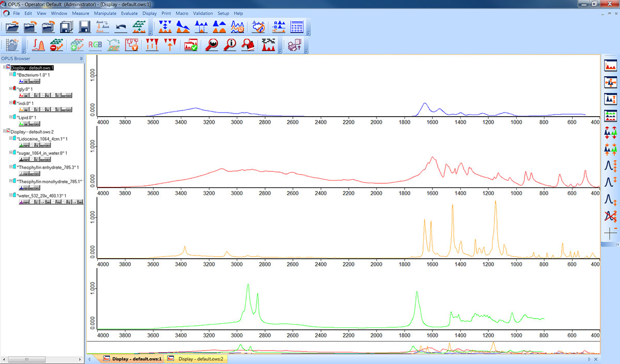Click the table/calendar grid toolbar icon
The height and width of the screenshot is (364, 620).
(297, 27)
